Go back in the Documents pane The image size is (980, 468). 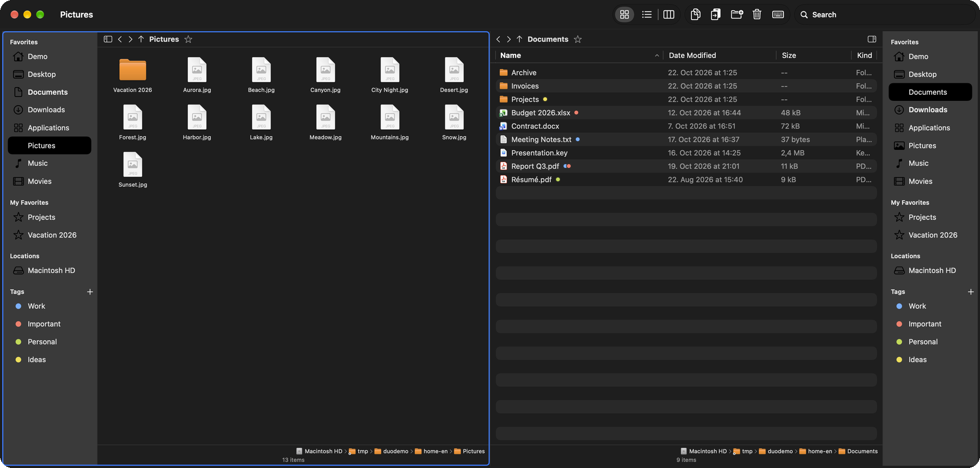point(498,39)
